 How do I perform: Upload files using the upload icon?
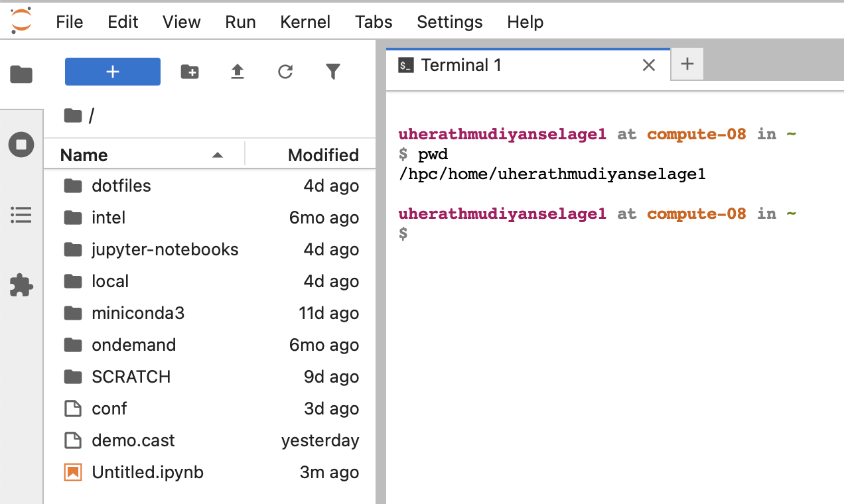point(237,72)
